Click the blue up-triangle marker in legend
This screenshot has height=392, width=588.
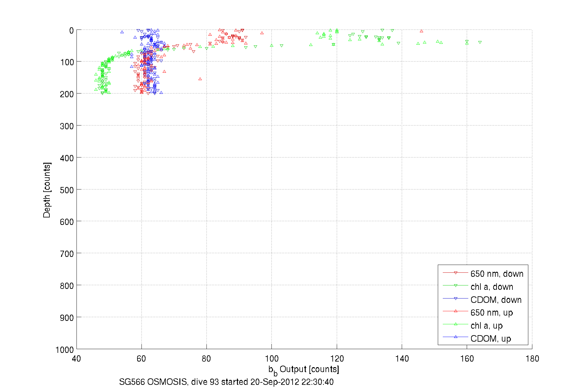(456, 337)
